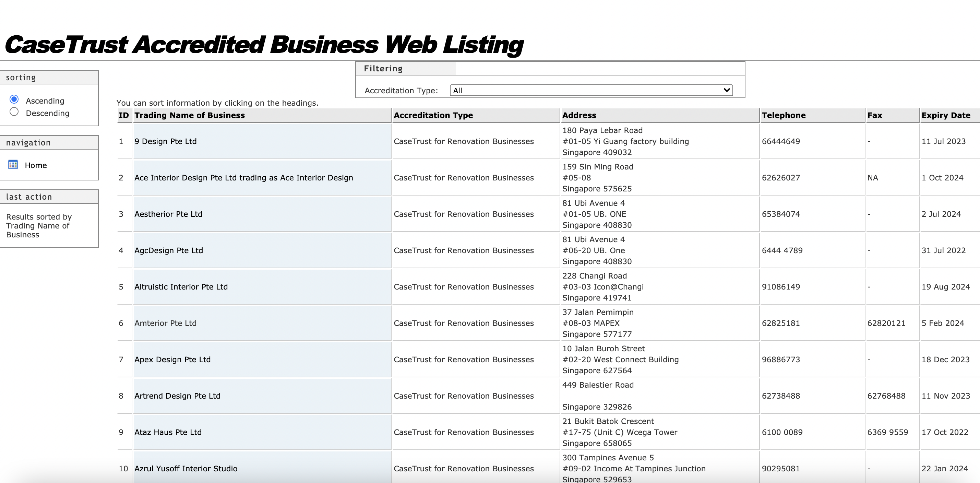Screen dimensions: 980x483
Task: Open the Apex Design Pte Ltd entry
Action: click(172, 360)
